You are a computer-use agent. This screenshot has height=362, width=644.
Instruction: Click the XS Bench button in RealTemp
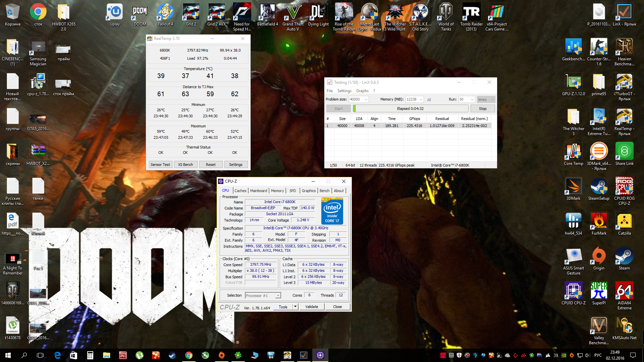point(185,165)
